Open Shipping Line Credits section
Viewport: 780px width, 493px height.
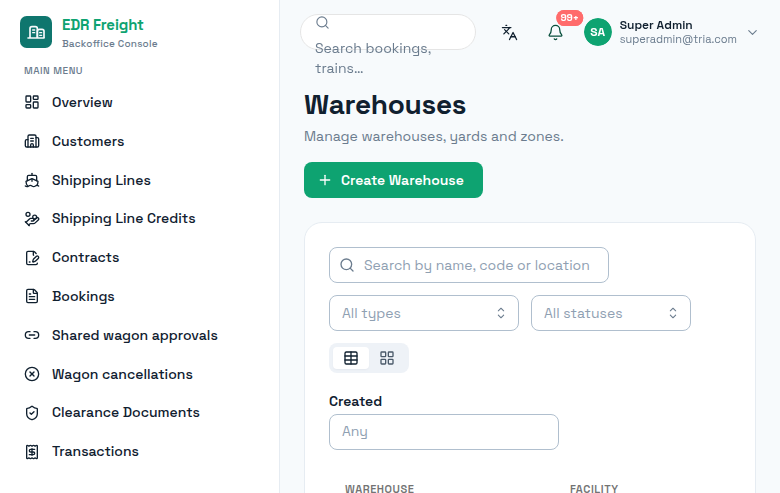[123, 218]
